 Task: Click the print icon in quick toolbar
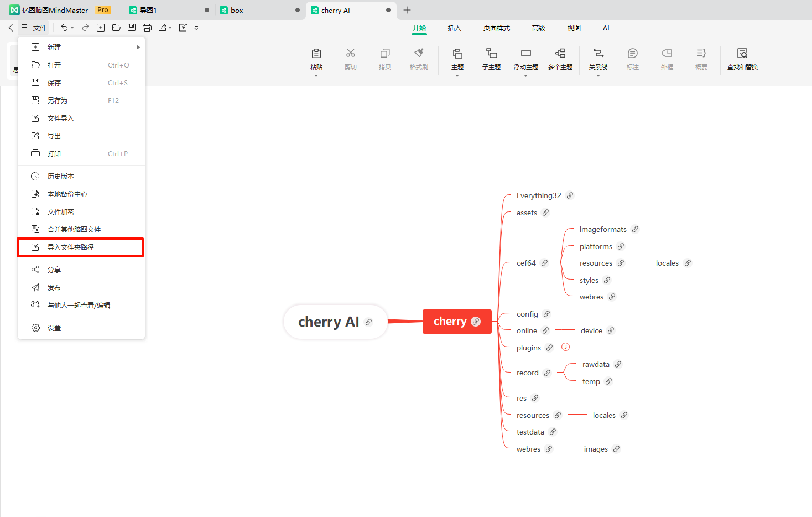147,28
